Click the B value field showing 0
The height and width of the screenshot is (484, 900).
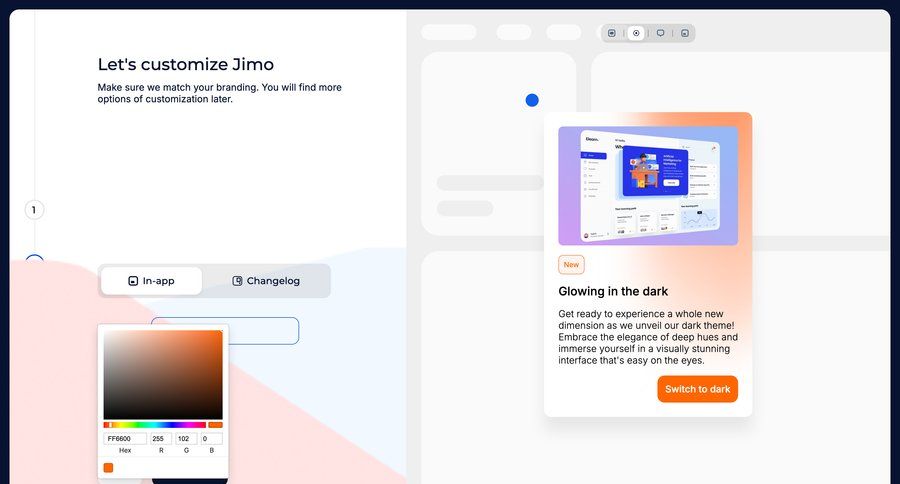211,439
